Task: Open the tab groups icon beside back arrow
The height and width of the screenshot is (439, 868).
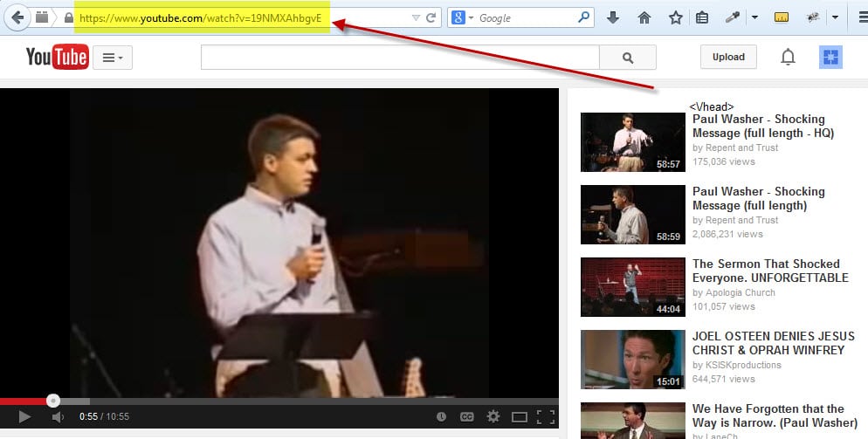Action: (42, 17)
